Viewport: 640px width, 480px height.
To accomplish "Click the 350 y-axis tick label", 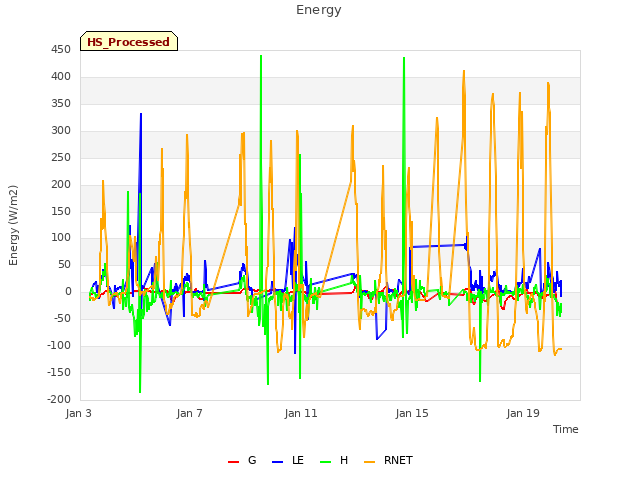I will 61,104.
